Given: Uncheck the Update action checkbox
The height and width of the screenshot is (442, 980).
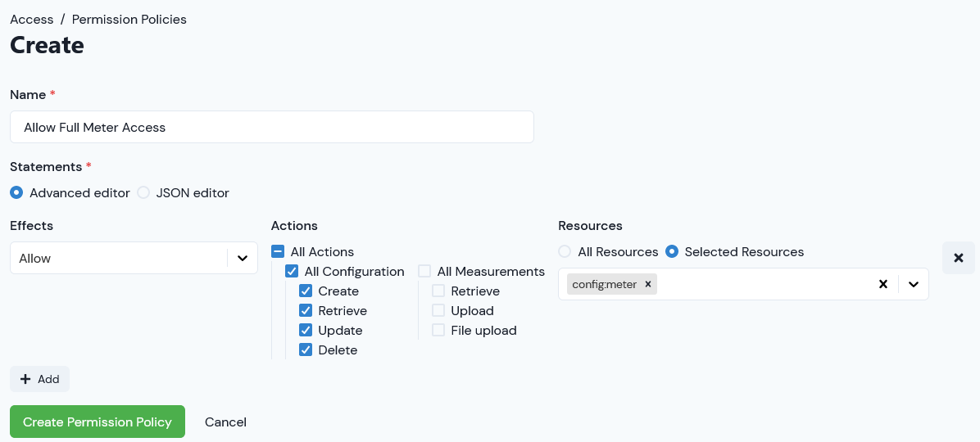Looking at the screenshot, I should pos(306,330).
